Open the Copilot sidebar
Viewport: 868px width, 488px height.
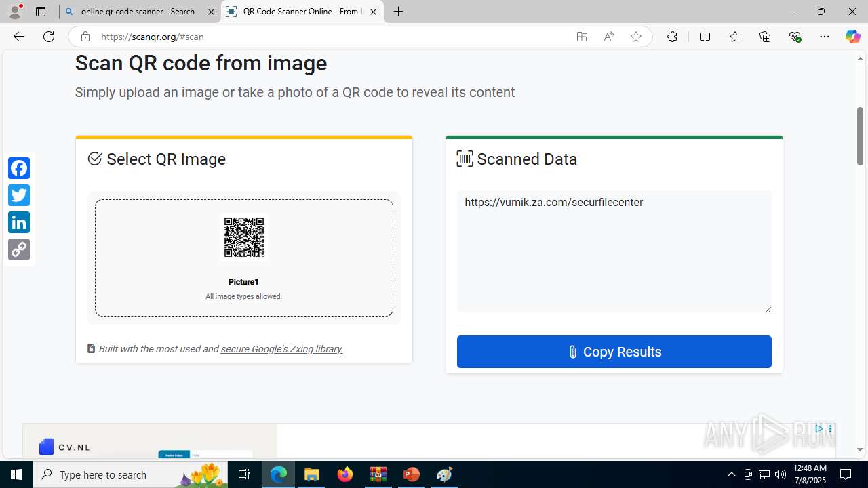click(852, 37)
